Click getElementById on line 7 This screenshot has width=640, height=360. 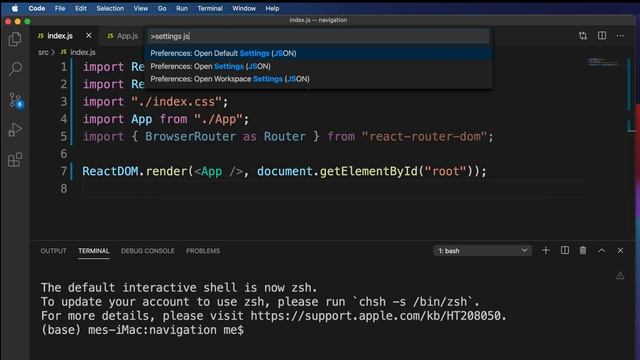click(369, 171)
